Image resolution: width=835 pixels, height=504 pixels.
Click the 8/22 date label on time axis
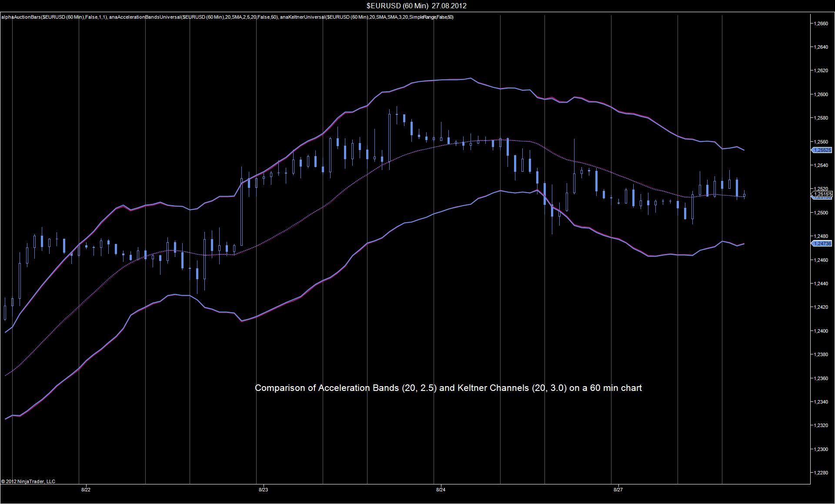pyautogui.click(x=86, y=490)
